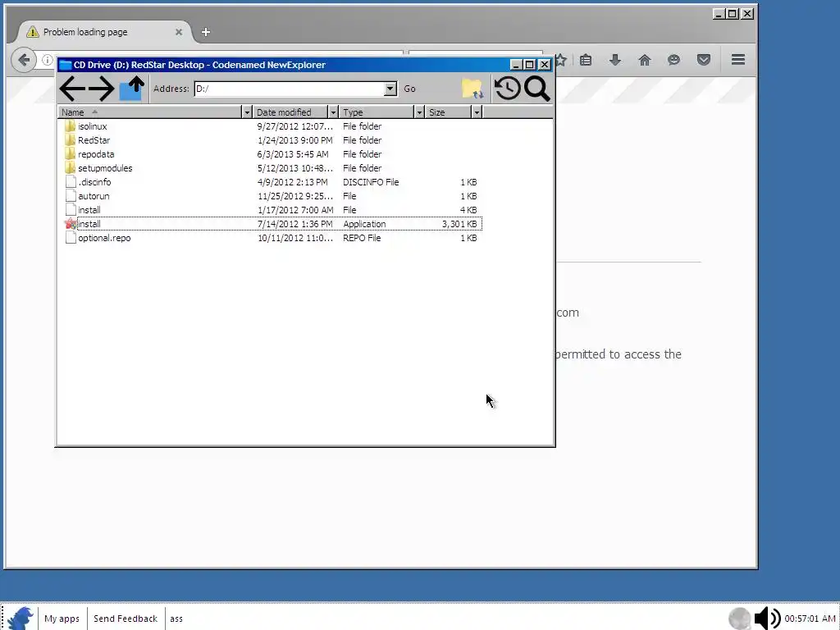Viewport: 840px width, 630px height.
Task: Open a new browser tab
Action: tap(206, 32)
